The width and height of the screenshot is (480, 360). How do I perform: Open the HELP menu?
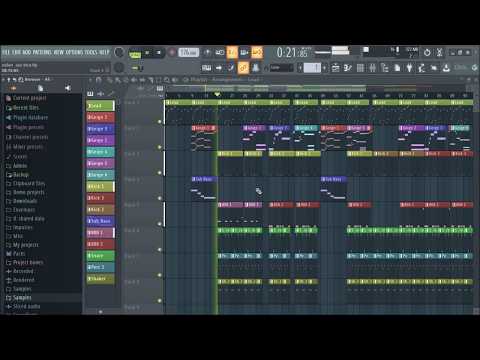point(104,52)
